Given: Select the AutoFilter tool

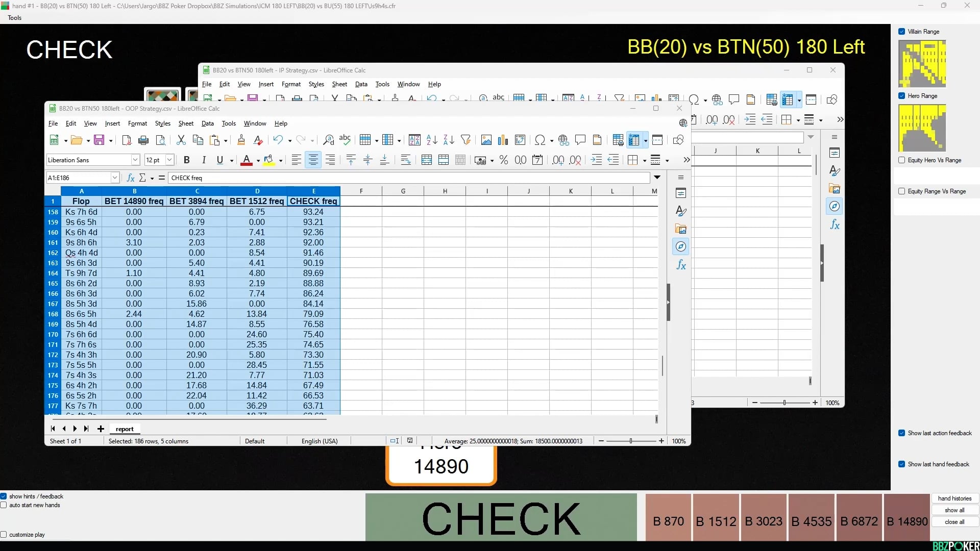Looking at the screenshot, I should (466, 140).
